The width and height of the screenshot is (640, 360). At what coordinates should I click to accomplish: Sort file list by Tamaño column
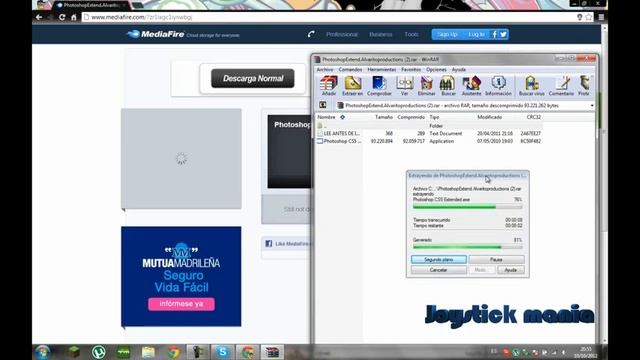383,117
